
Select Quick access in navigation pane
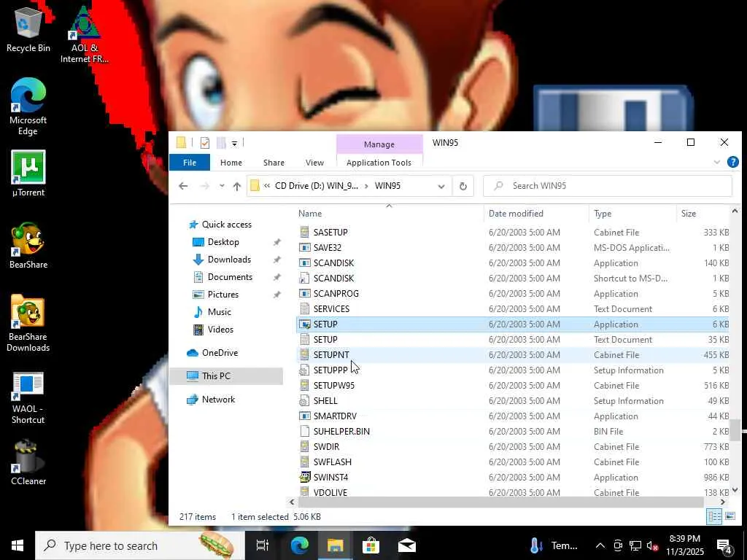[227, 225]
